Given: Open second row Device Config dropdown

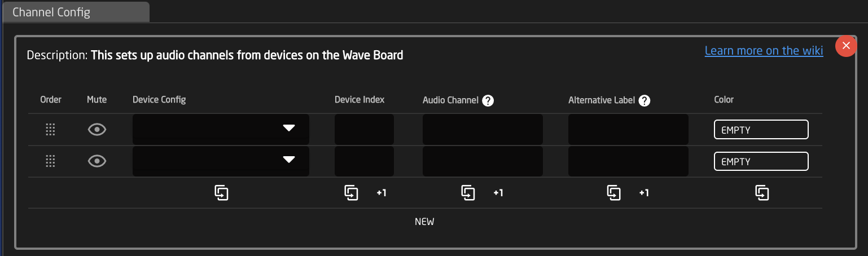Looking at the screenshot, I should pyautogui.click(x=221, y=161).
